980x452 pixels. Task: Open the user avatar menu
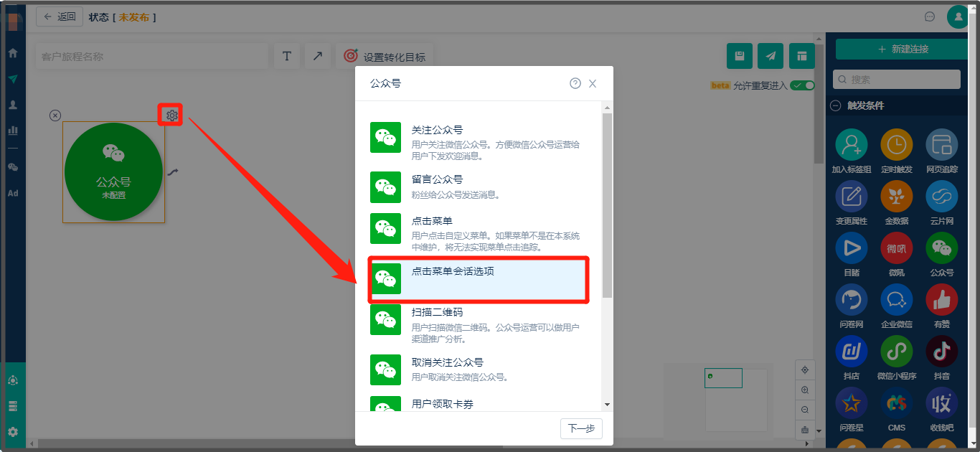click(x=958, y=17)
